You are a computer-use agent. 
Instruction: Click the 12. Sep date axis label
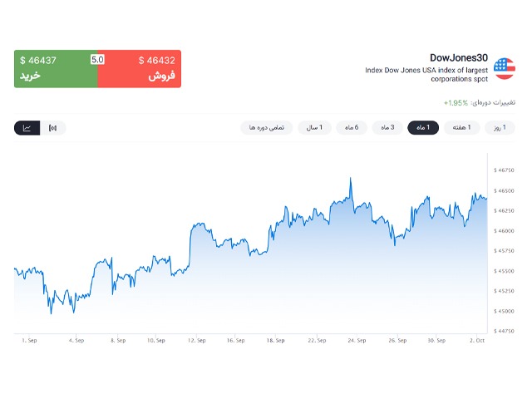197,340
